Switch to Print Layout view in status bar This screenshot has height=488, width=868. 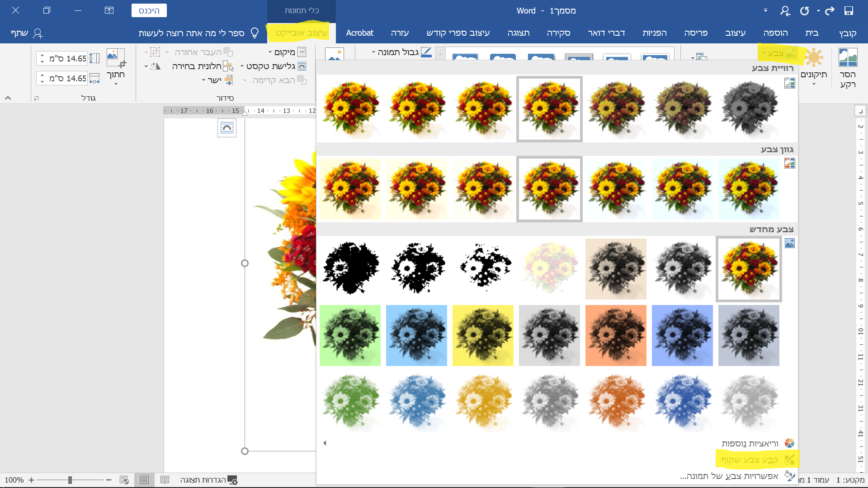point(144,480)
